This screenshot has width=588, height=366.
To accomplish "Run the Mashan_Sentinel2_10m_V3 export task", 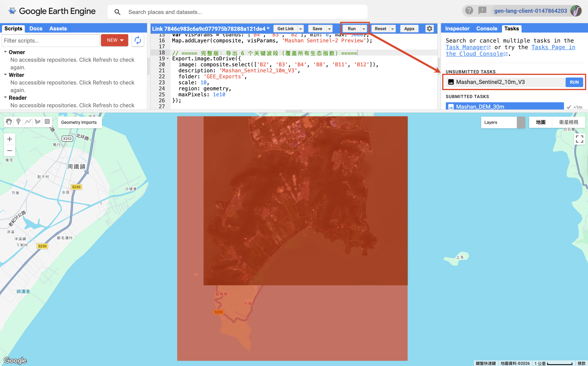I will click(574, 82).
